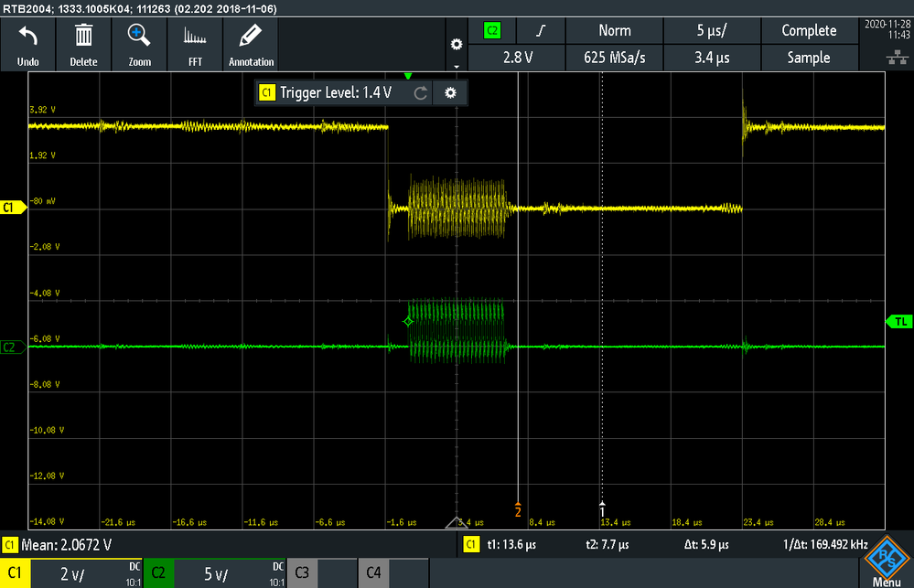Click the green trigger point diamond on C2 waveform
This screenshot has height=588, width=914.
coord(408,321)
